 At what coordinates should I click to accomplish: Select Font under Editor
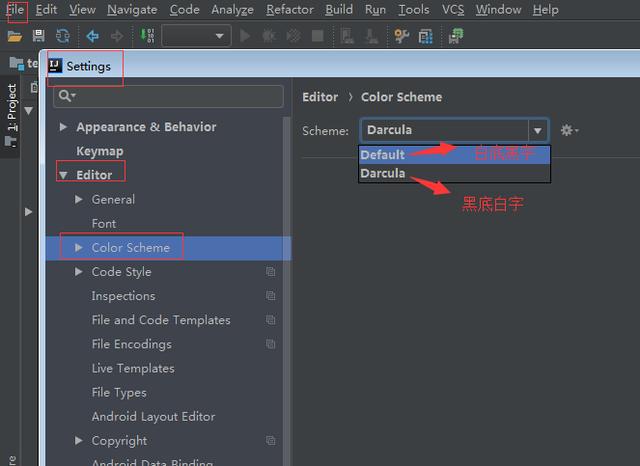click(104, 224)
